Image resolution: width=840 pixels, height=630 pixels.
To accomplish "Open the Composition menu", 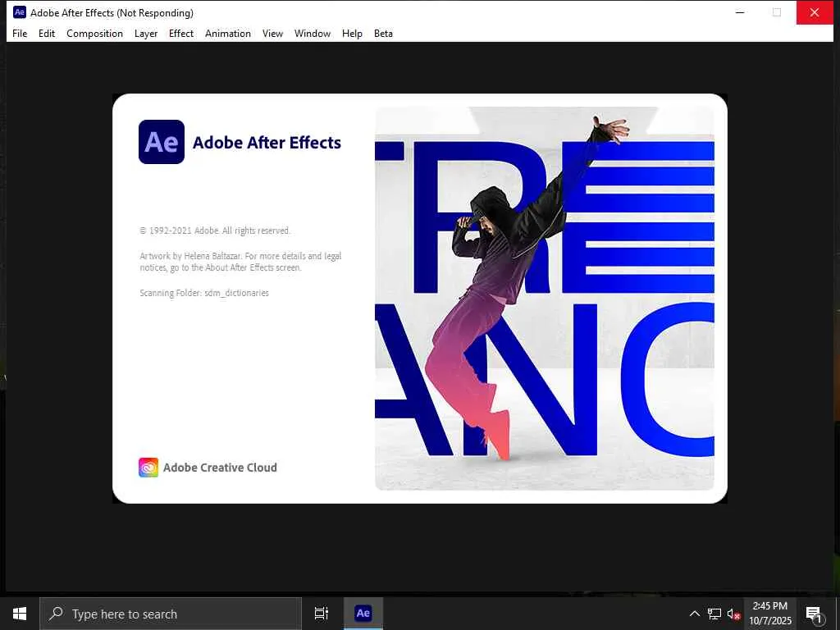I will (95, 33).
